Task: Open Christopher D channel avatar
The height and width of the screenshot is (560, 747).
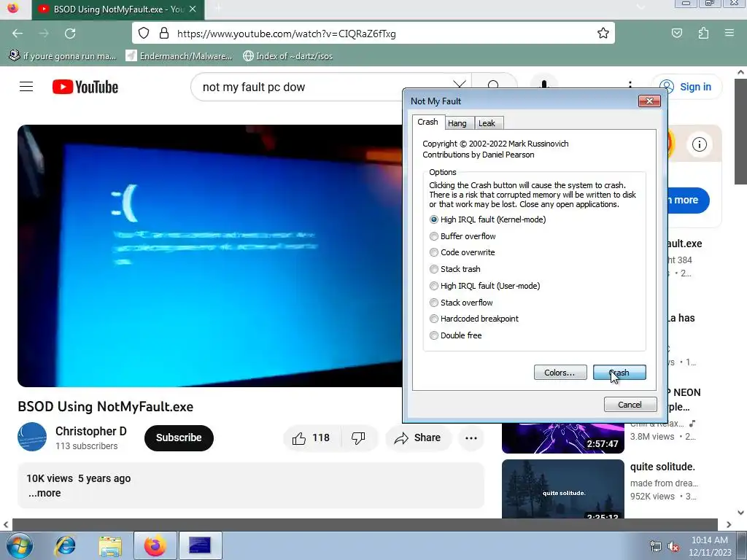Action: tap(32, 437)
